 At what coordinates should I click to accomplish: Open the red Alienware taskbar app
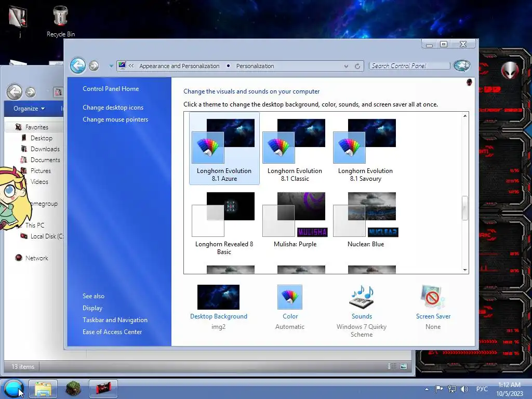tap(103, 389)
